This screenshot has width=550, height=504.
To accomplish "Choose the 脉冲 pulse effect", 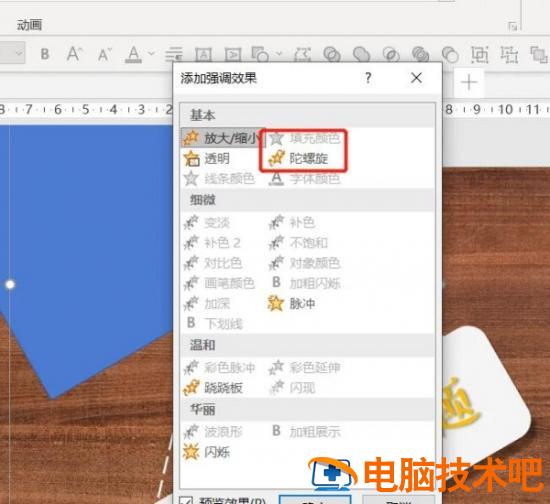I will (x=291, y=303).
